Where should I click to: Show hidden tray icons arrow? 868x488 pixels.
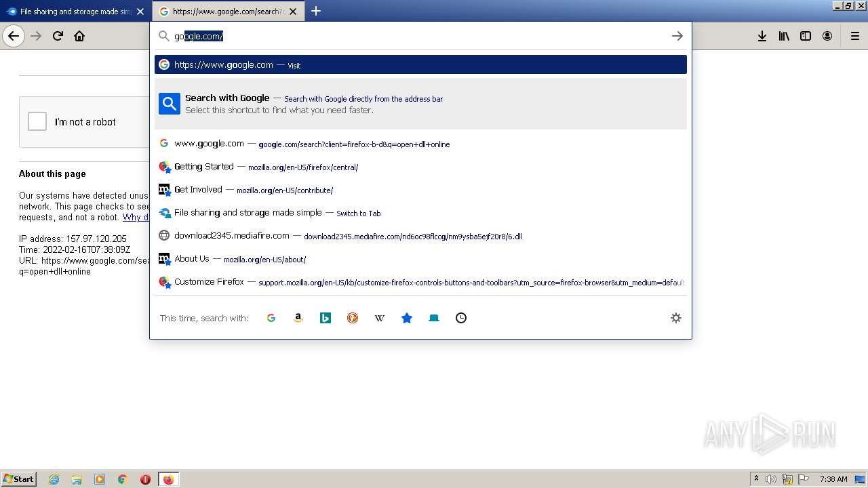pyautogui.click(x=756, y=479)
